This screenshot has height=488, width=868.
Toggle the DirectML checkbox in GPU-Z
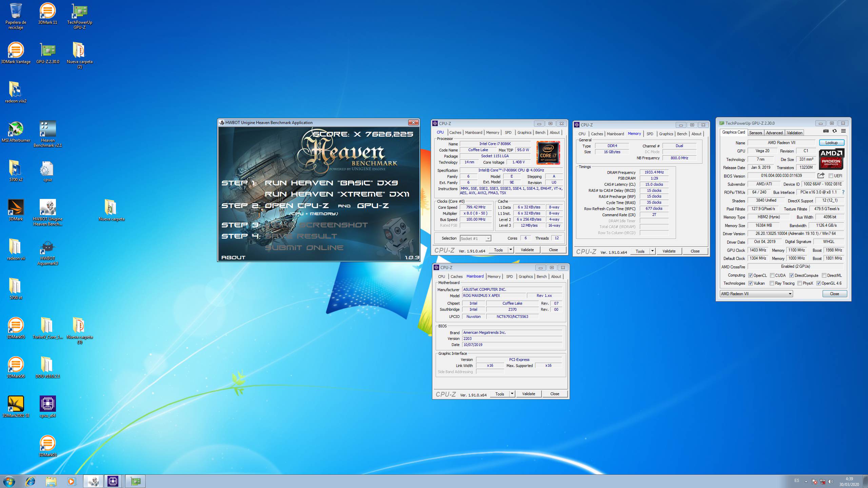[824, 276]
